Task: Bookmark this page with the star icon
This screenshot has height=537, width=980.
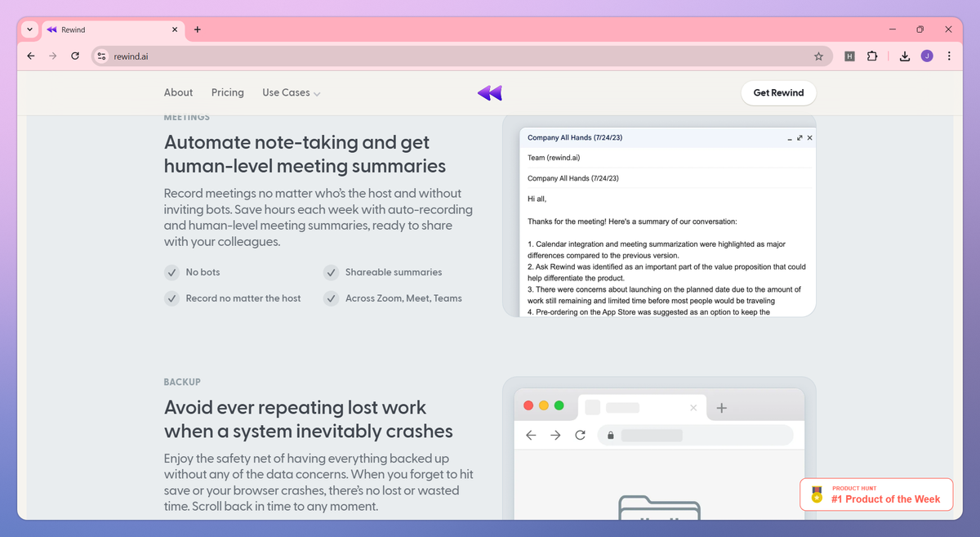Action: (818, 56)
